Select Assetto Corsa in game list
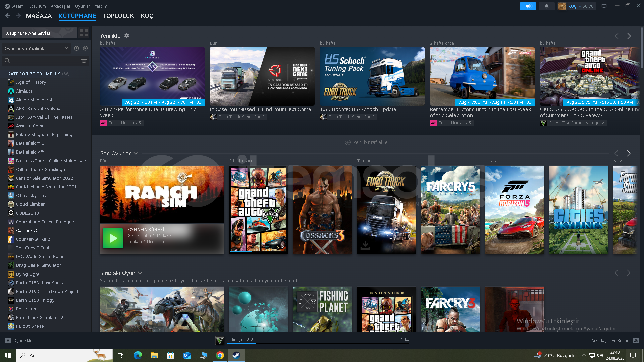Image resolution: width=644 pixels, height=362 pixels. tap(30, 126)
